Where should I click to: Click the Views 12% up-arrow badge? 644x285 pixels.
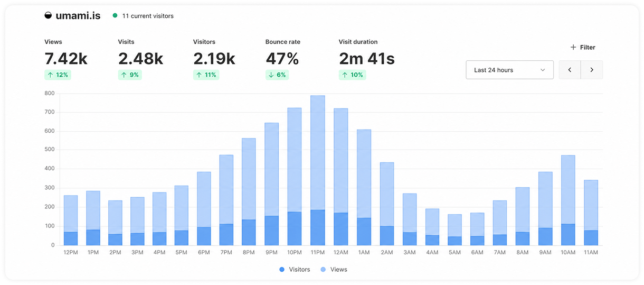point(58,75)
